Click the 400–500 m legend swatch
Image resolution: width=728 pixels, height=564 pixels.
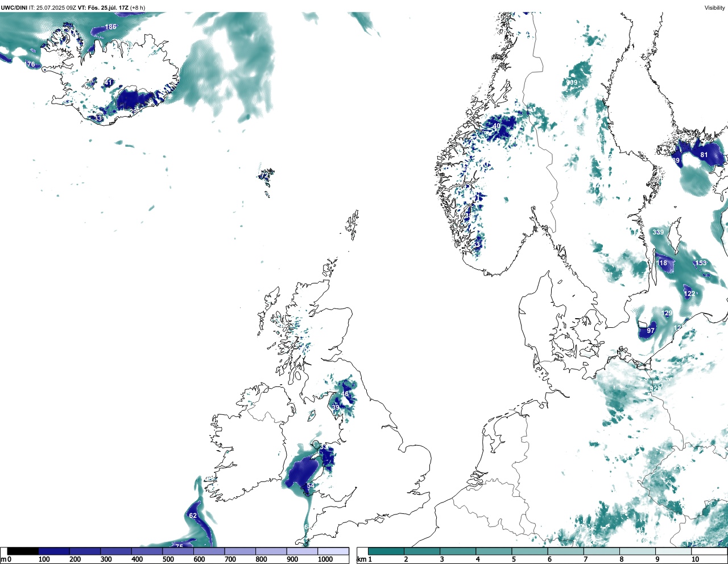coord(147,551)
